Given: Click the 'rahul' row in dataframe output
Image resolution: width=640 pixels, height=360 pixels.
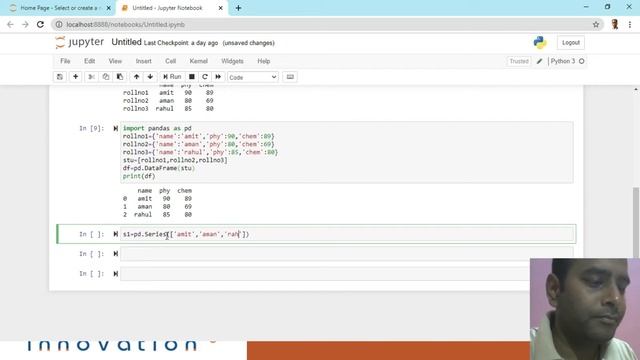Looking at the screenshot, I should pos(158,215).
